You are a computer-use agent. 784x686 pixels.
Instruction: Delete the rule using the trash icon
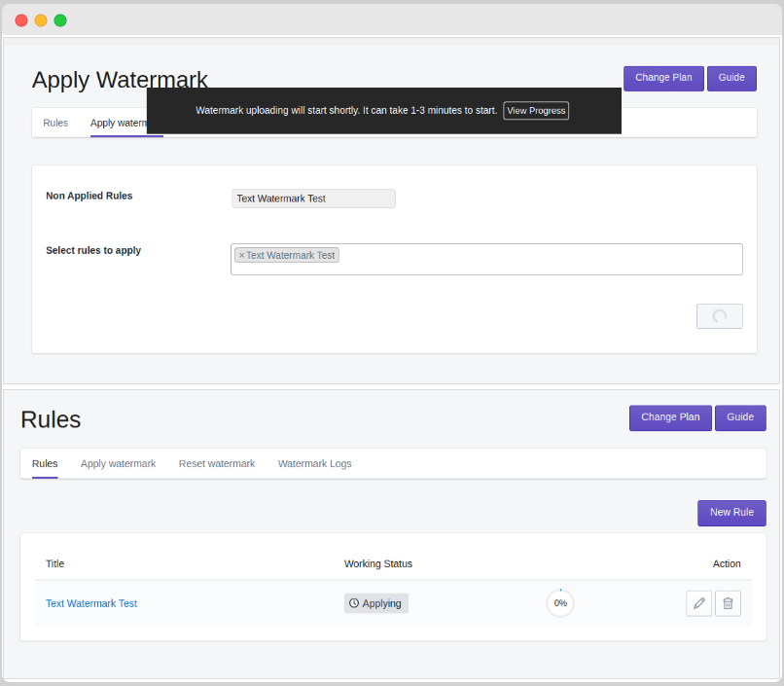tap(728, 603)
